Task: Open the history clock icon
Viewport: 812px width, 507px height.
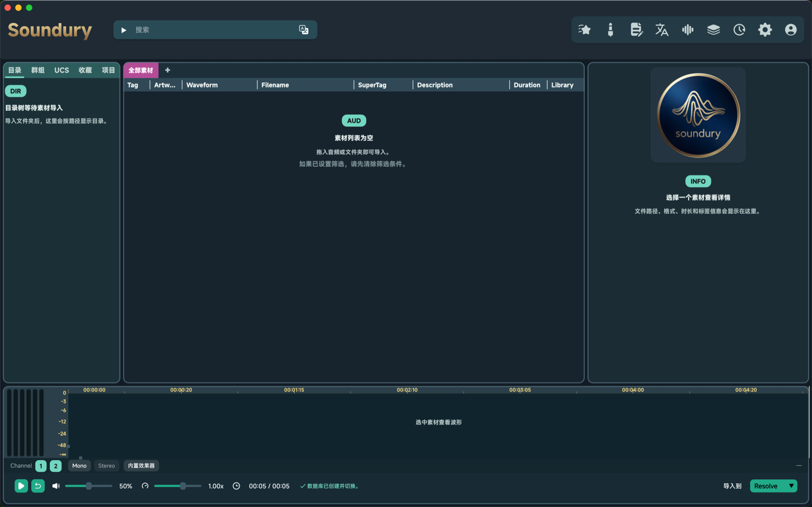Action: 739,30
